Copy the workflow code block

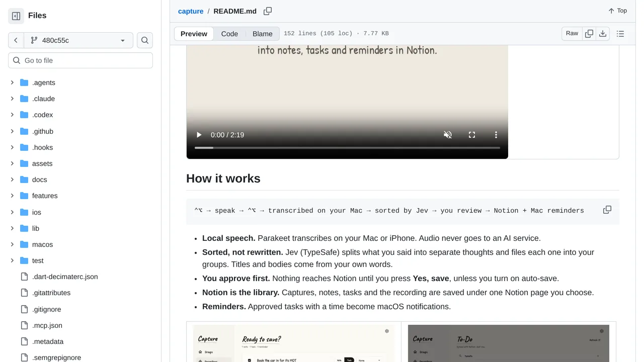pyautogui.click(x=607, y=210)
